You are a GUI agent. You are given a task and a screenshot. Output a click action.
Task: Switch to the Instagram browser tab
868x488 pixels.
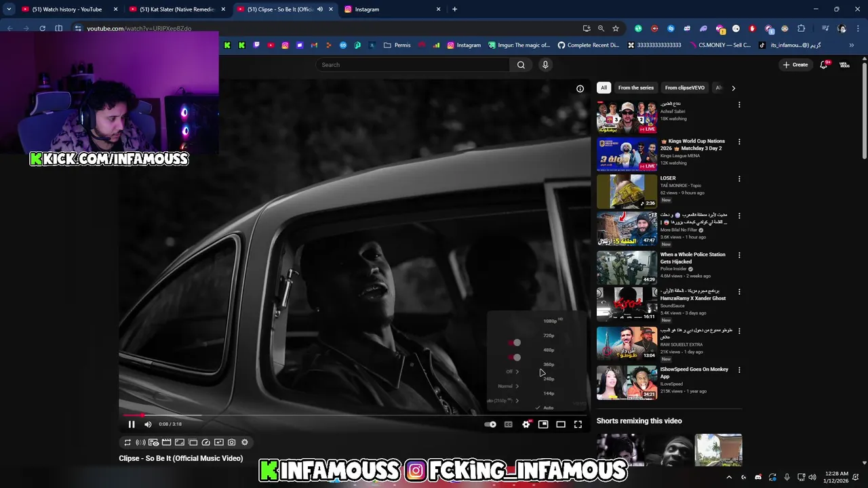[x=393, y=9]
